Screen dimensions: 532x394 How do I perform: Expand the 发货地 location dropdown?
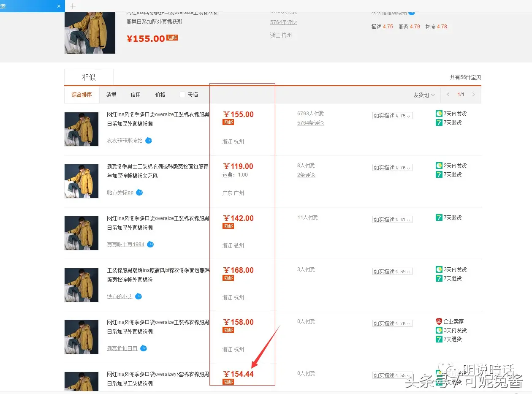pyautogui.click(x=423, y=95)
